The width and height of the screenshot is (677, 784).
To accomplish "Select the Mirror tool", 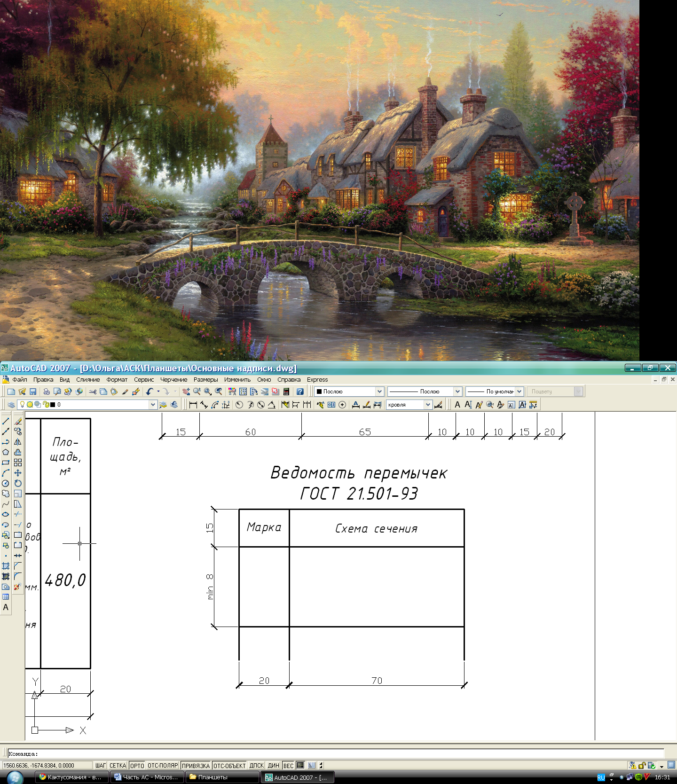I will point(18,442).
